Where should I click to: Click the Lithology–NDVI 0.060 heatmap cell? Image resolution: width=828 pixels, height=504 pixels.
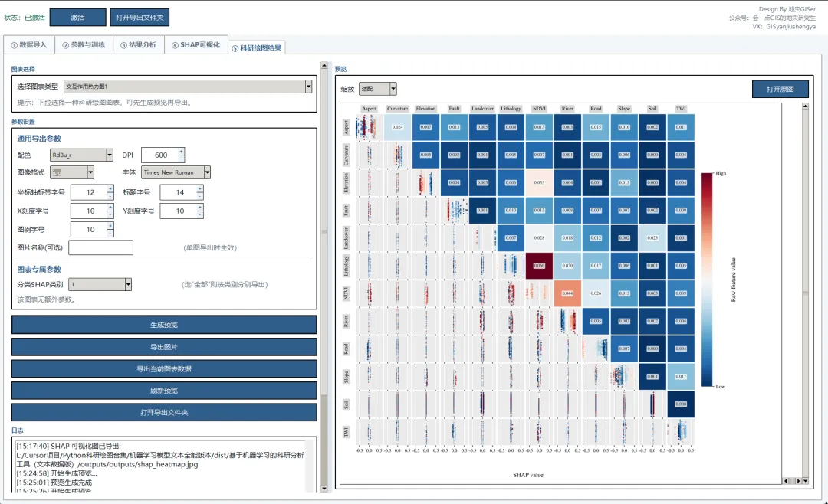pyautogui.click(x=539, y=266)
